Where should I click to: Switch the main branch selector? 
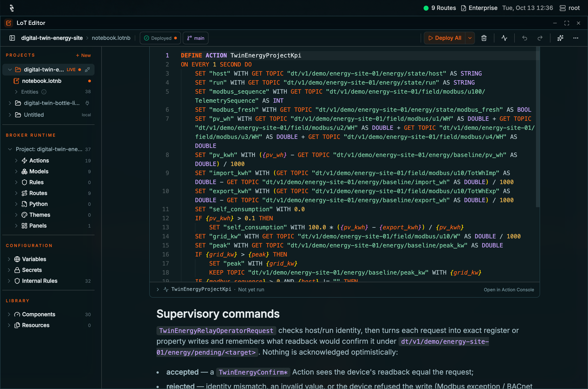(x=195, y=38)
